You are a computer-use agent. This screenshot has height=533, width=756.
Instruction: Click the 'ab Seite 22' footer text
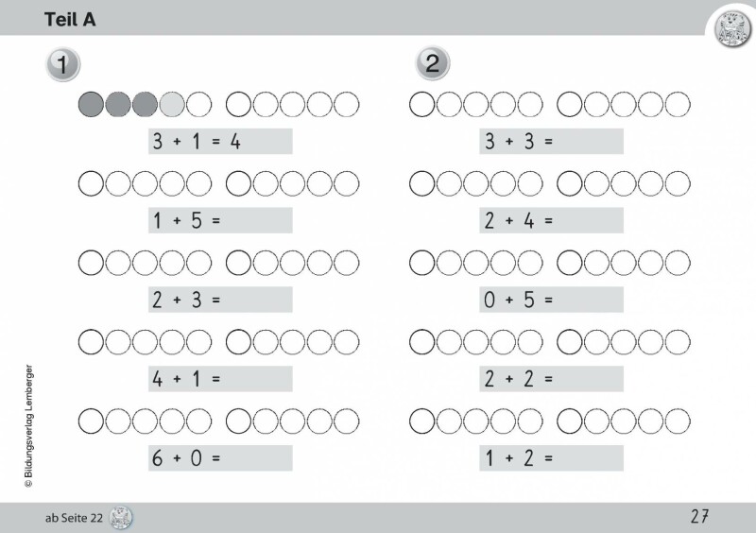pyautogui.click(x=75, y=517)
